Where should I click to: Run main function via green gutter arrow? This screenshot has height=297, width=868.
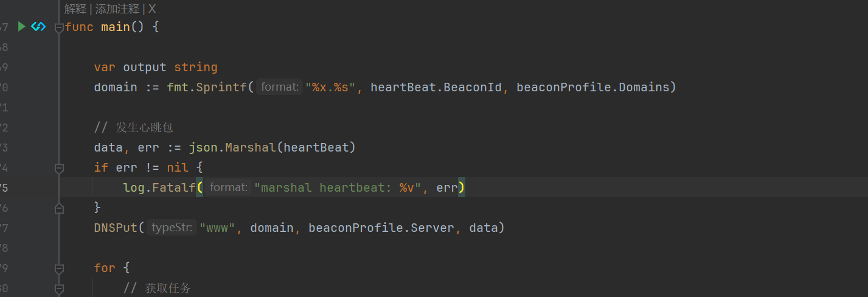coord(22,27)
